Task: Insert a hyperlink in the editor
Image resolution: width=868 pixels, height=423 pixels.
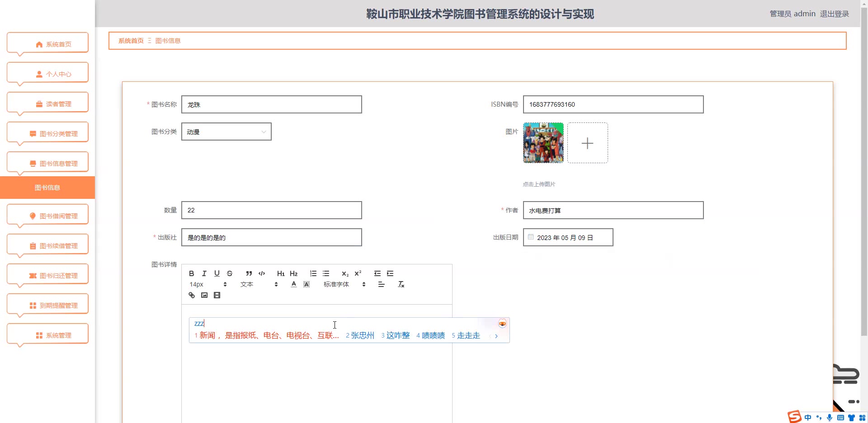Action: (191, 295)
